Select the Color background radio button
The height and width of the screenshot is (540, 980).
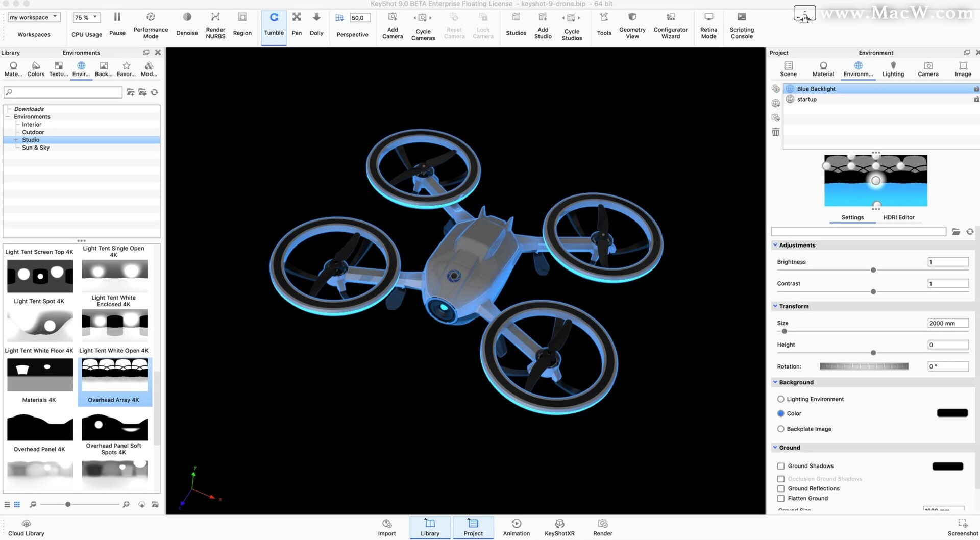780,413
